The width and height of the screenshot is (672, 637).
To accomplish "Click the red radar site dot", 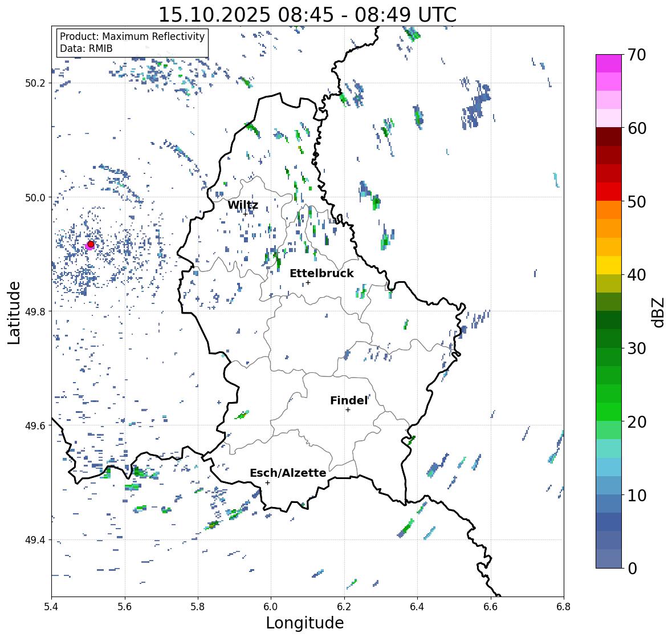I will coord(91,244).
